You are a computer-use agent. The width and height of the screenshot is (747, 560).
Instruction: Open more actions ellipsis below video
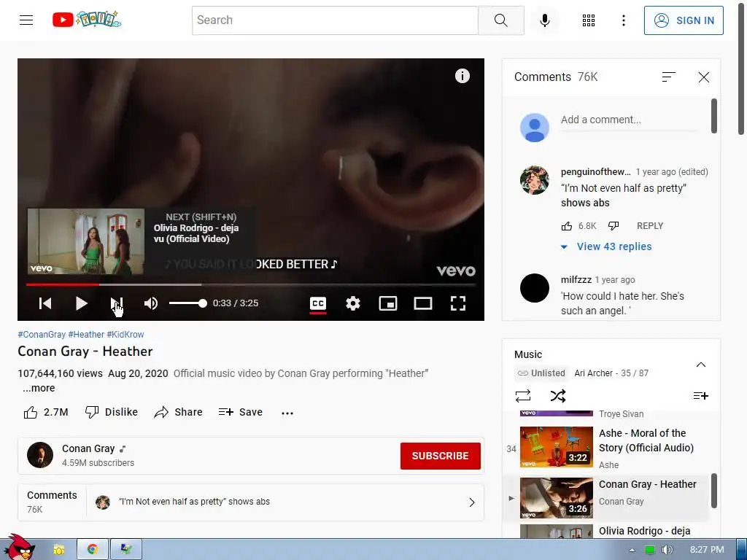coord(287,413)
